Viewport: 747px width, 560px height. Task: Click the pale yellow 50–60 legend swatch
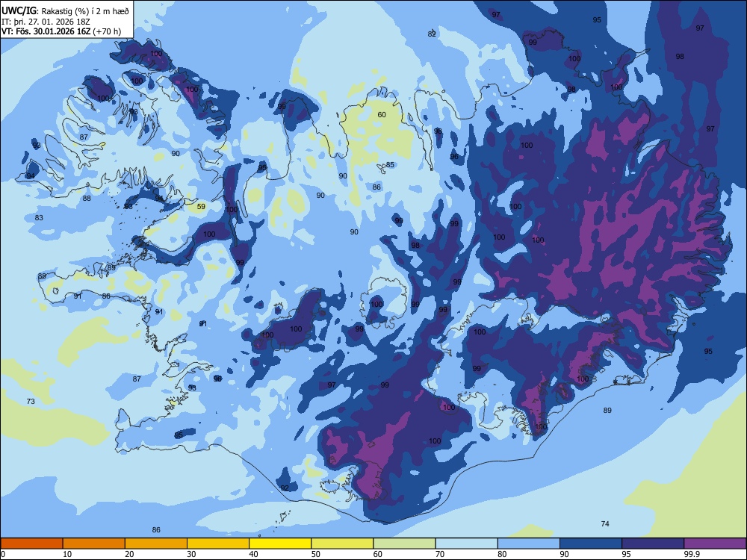point(343,544)
